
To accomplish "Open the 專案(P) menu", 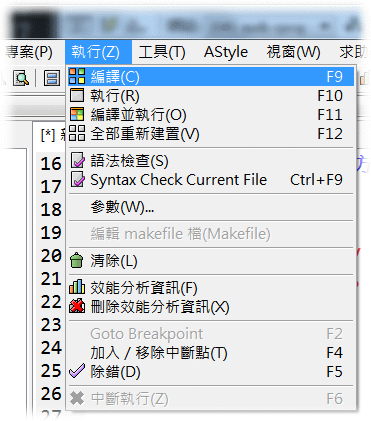I will tap(29, 52).
